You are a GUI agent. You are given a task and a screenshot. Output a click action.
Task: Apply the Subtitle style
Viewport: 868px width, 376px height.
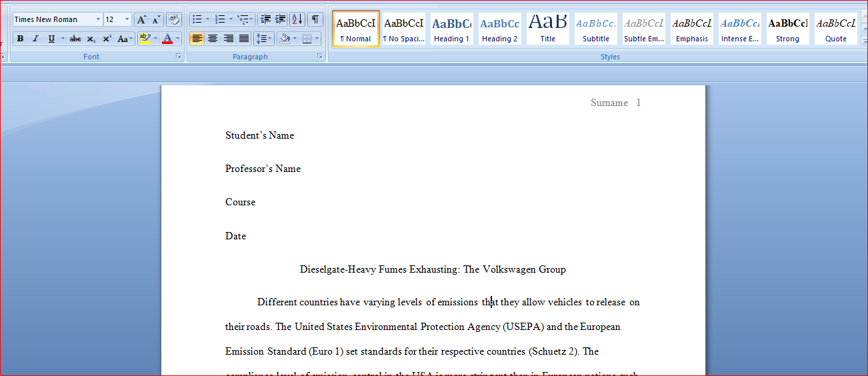tap(596, 29)
